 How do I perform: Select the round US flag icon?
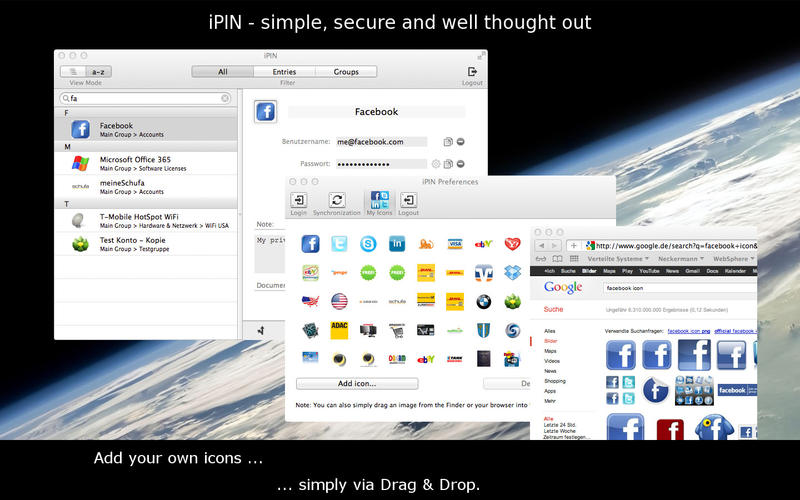coord(339,302)
